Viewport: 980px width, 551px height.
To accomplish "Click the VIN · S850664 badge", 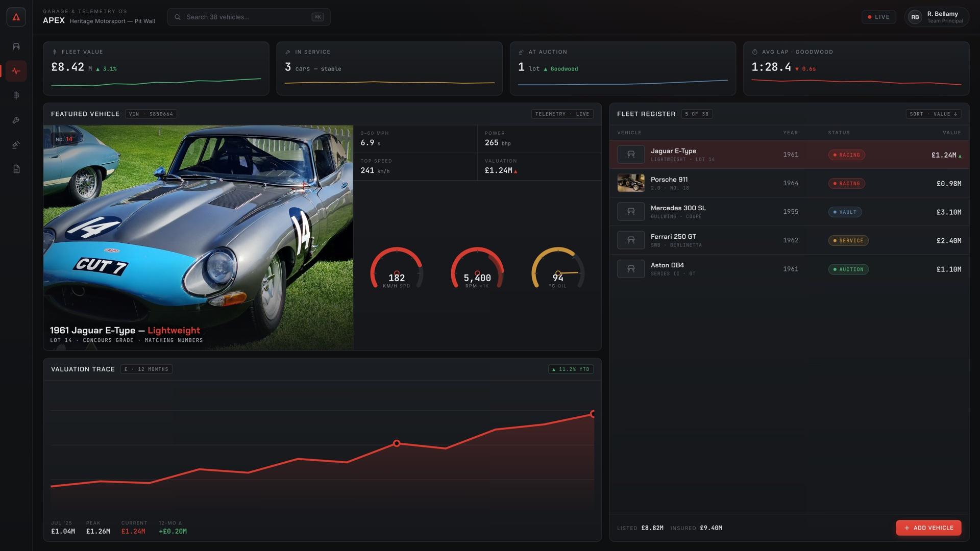I will [x=151, y=114].
